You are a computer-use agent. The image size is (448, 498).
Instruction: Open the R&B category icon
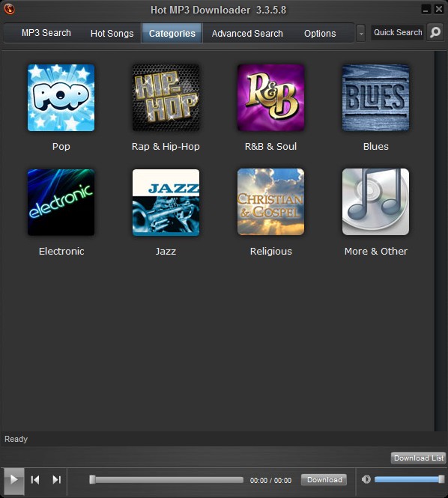pyautogui.click(x=270, y=98)
